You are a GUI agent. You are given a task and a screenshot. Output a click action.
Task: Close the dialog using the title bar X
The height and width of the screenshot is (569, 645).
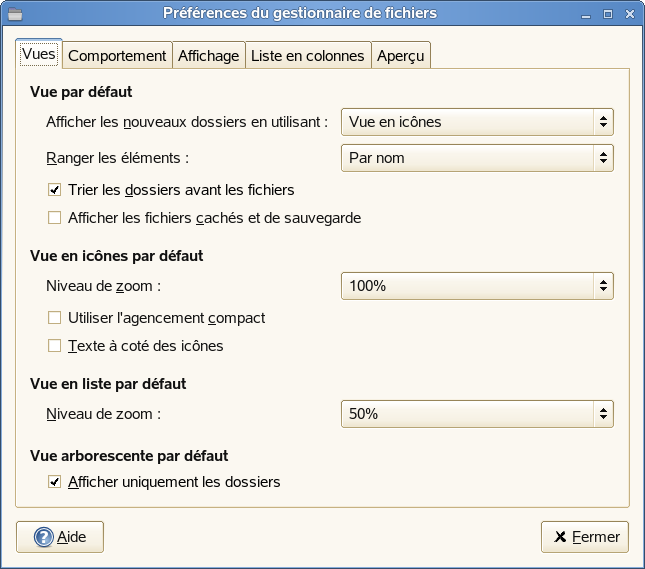pos(630,13)
